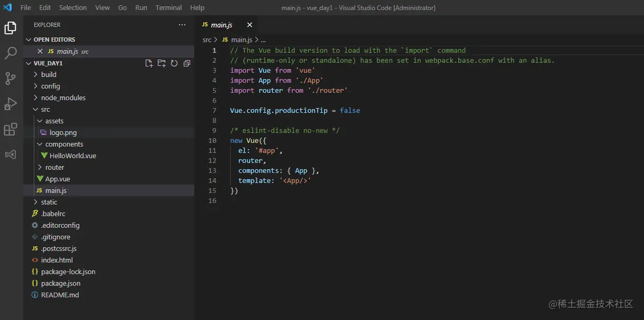Screen dimensions: 644x320
Task: Click line number 10 in the gutter
Action: [x=212, y=140]
